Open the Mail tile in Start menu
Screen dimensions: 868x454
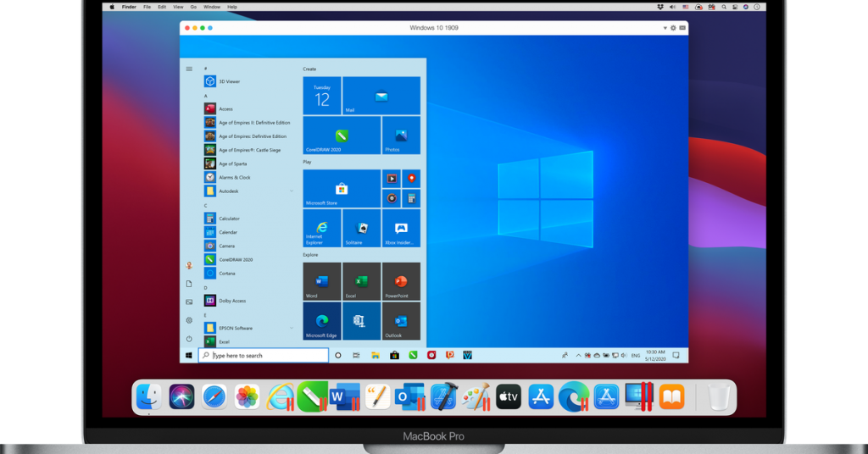381,96
